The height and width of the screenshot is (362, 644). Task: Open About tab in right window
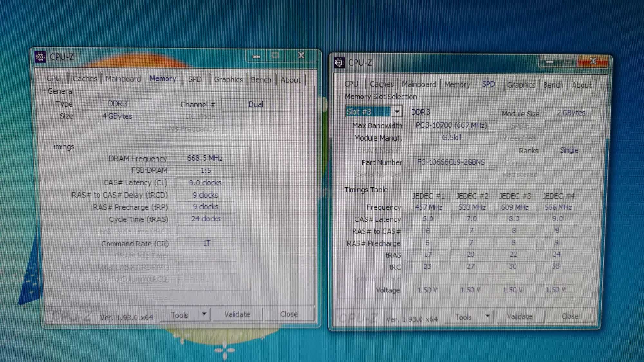[x=582, y=85]
